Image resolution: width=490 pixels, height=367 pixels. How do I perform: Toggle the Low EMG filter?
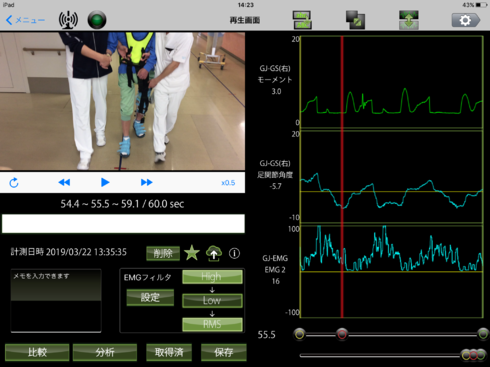[212, 300]
